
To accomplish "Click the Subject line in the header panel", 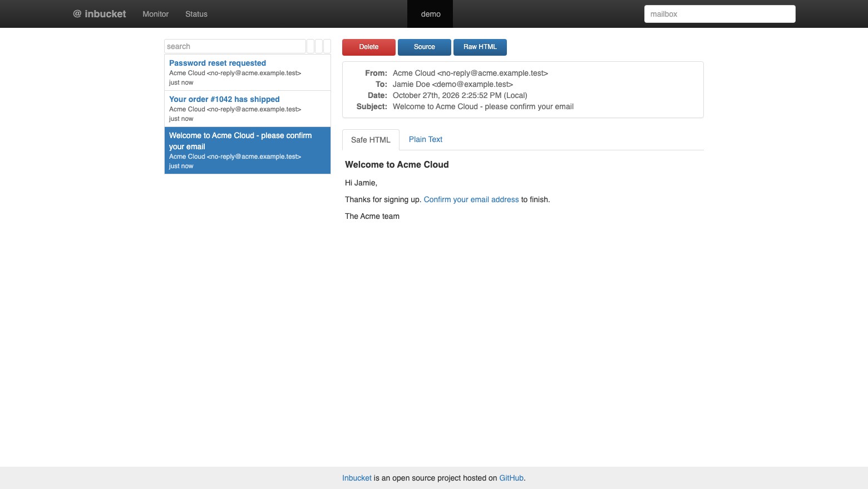I will (483, 106).
